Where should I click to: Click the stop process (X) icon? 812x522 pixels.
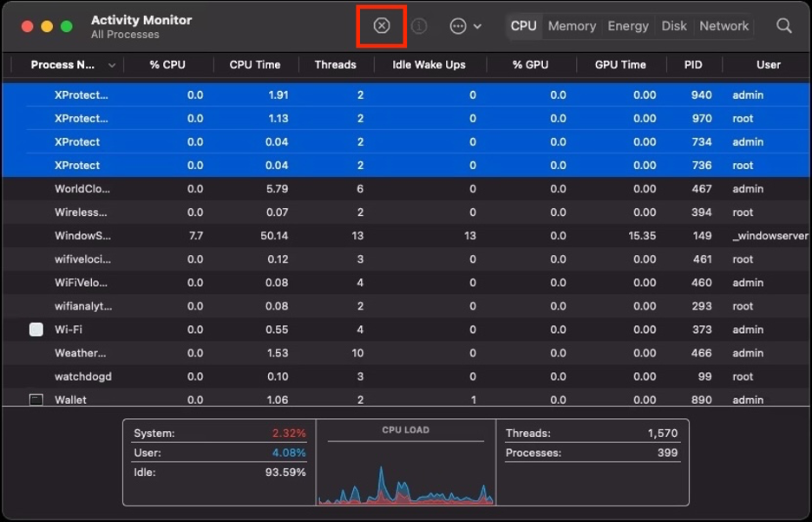click(381, 26)
